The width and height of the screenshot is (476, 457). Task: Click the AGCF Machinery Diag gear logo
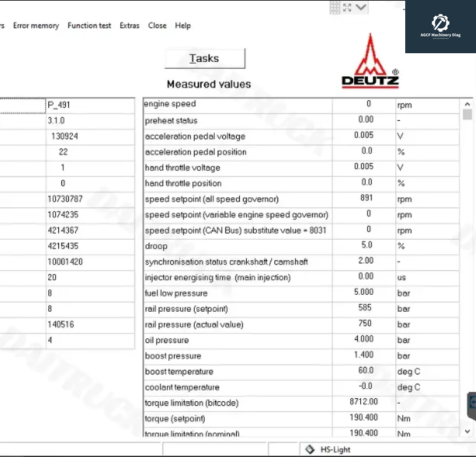tap(440, 24)
